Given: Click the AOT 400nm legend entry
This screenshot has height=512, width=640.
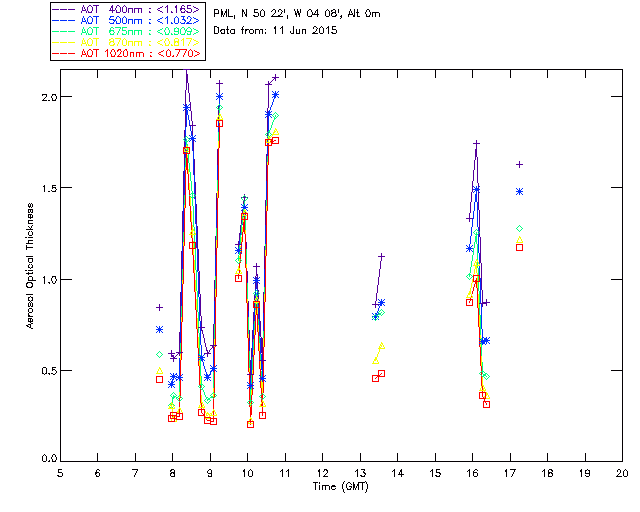Looking at the screenshot, I should (x=127, y=9).
